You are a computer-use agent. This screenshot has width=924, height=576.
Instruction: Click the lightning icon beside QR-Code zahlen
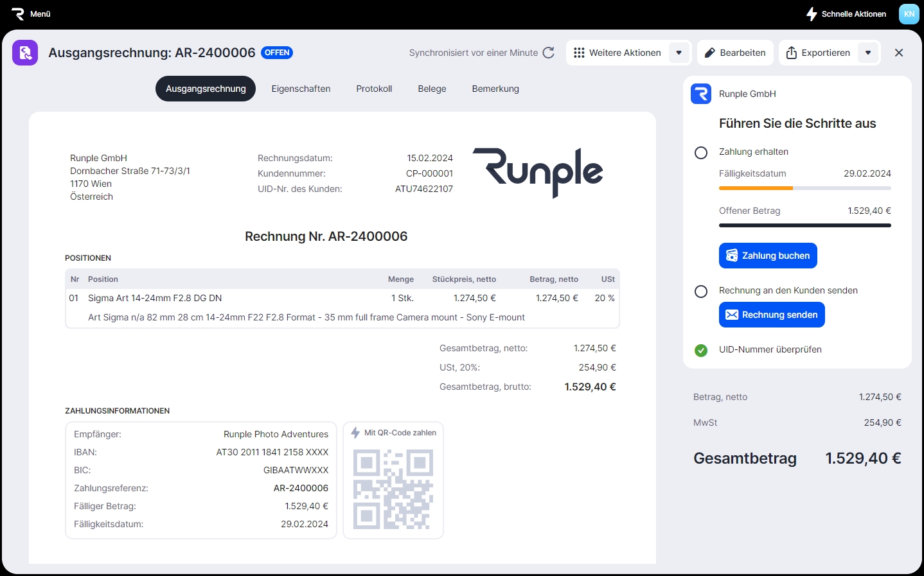(355, 433)
